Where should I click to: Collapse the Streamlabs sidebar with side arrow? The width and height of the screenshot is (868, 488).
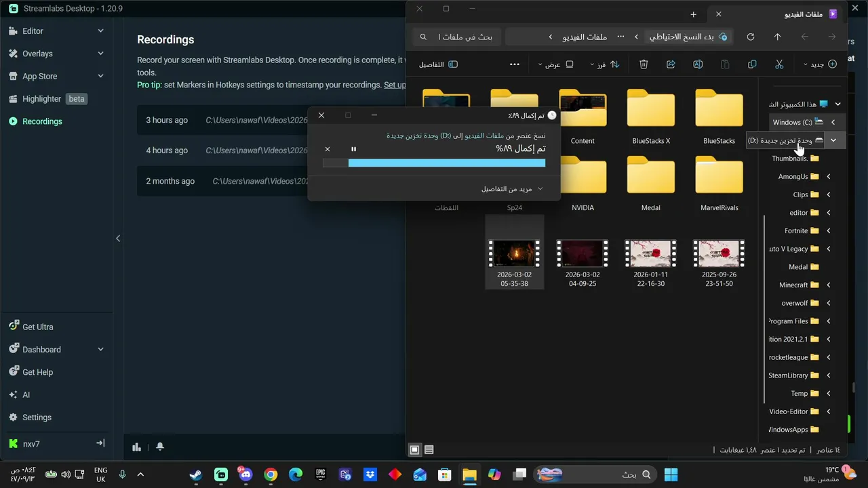(x=118, y=239)
